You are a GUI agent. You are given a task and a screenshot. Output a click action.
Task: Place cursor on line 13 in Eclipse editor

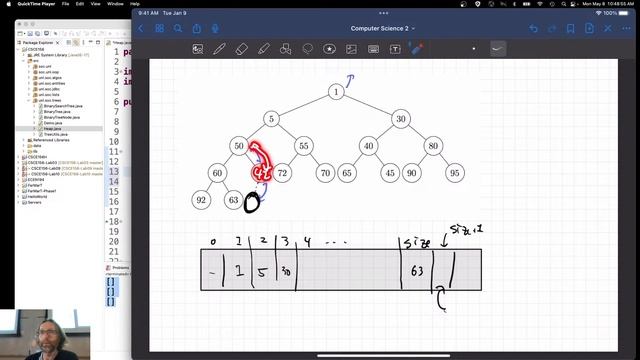tap(127, 172)
